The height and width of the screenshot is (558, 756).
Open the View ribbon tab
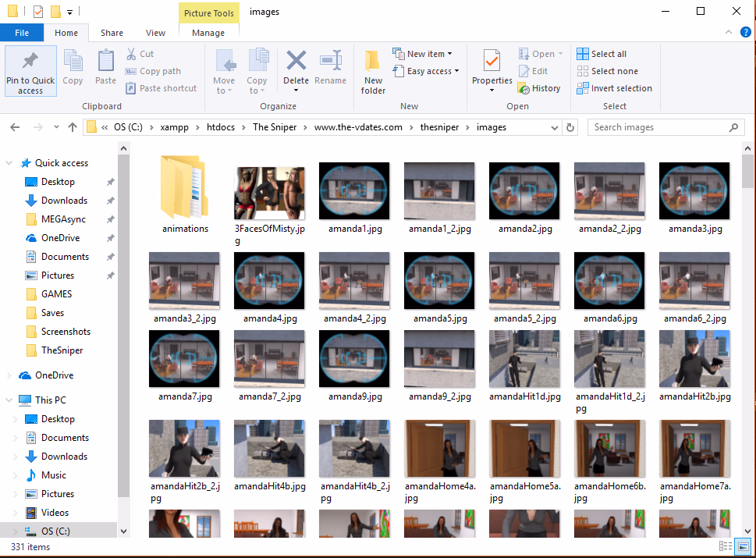pos(155,33)
